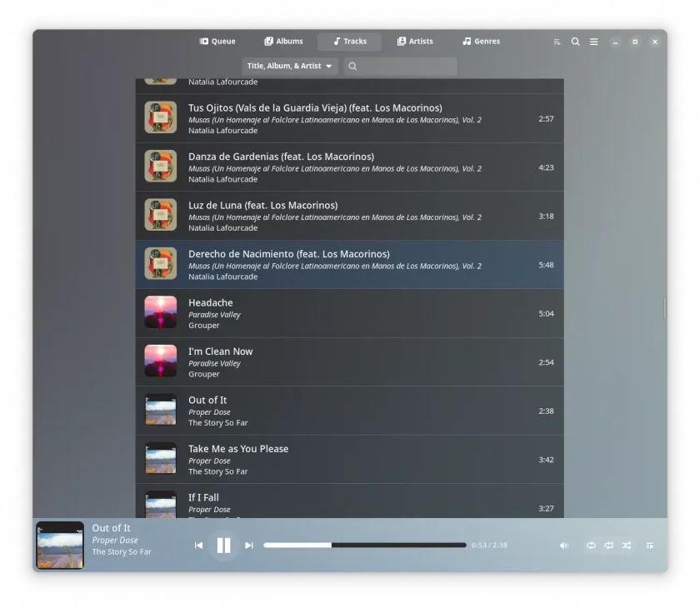Skip to the previous track
Screen dimensions: 700x608
click(x=198, y=545)
